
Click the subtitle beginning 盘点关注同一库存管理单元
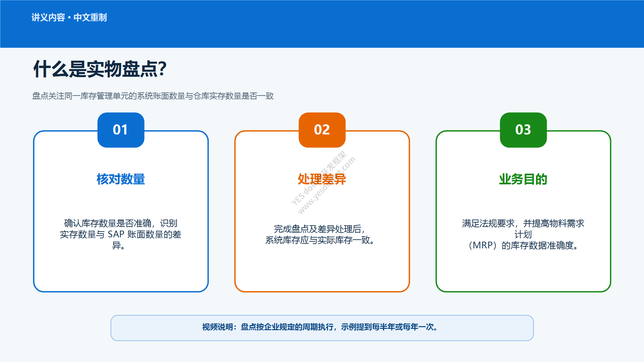pyautogui.click(x=153, y=96)
